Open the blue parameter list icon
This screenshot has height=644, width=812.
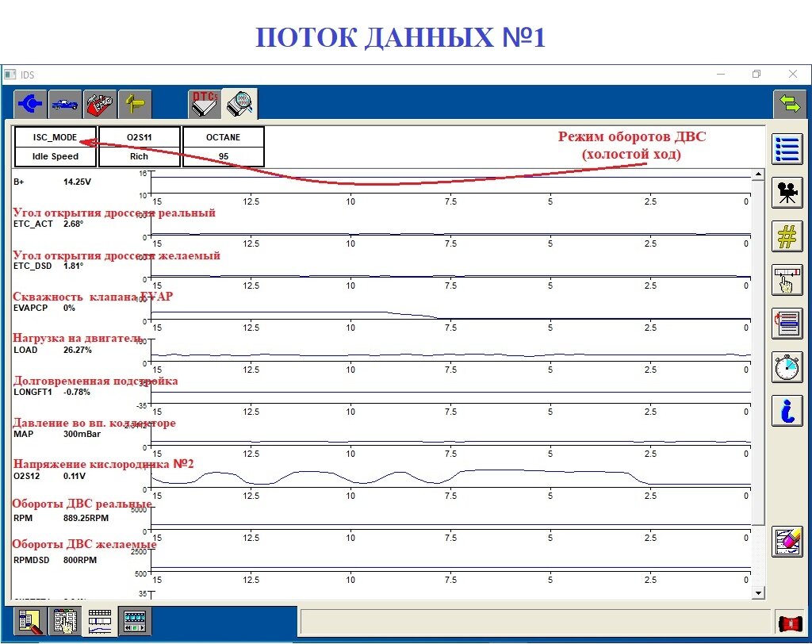[787, 149]
